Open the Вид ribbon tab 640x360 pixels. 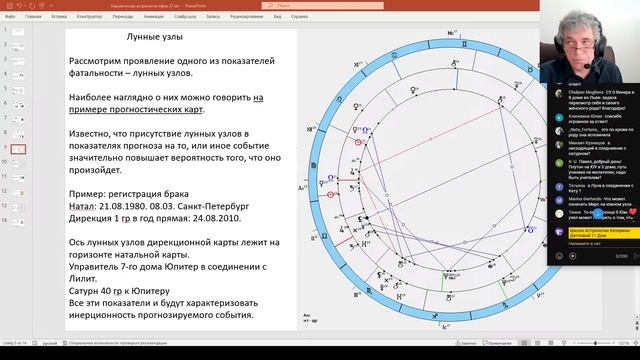click(x=277, y=17)
